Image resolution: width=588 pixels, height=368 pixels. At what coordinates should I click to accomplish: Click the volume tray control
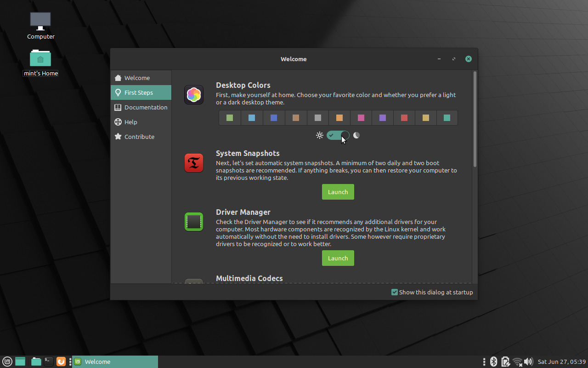pyautogui.click(x=529, y=362)
